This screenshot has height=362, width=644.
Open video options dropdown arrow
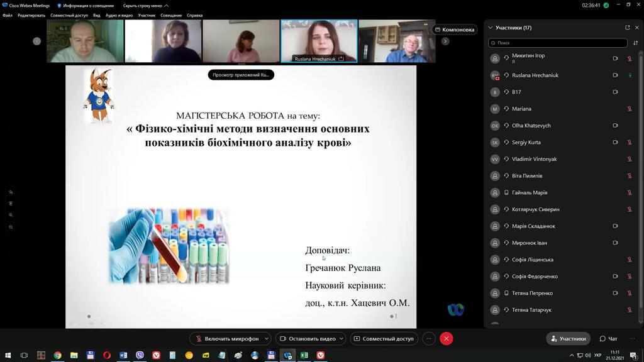[341, 339]
